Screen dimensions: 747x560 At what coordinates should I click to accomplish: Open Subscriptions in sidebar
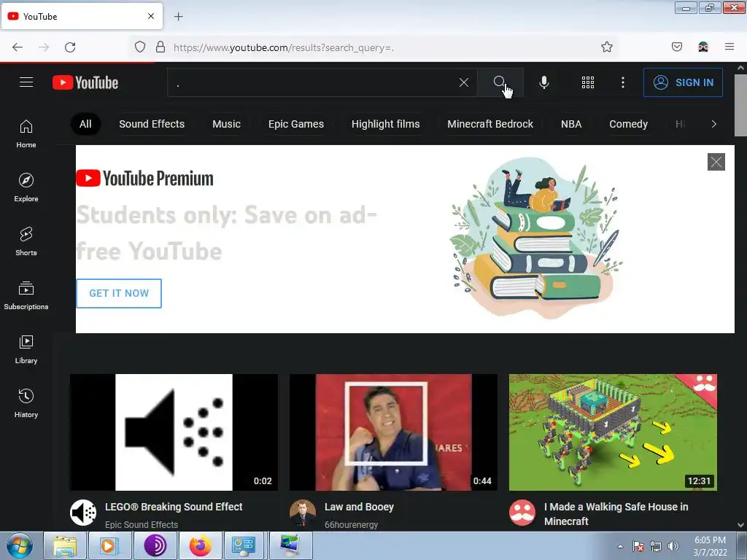[x=26, y=295]
